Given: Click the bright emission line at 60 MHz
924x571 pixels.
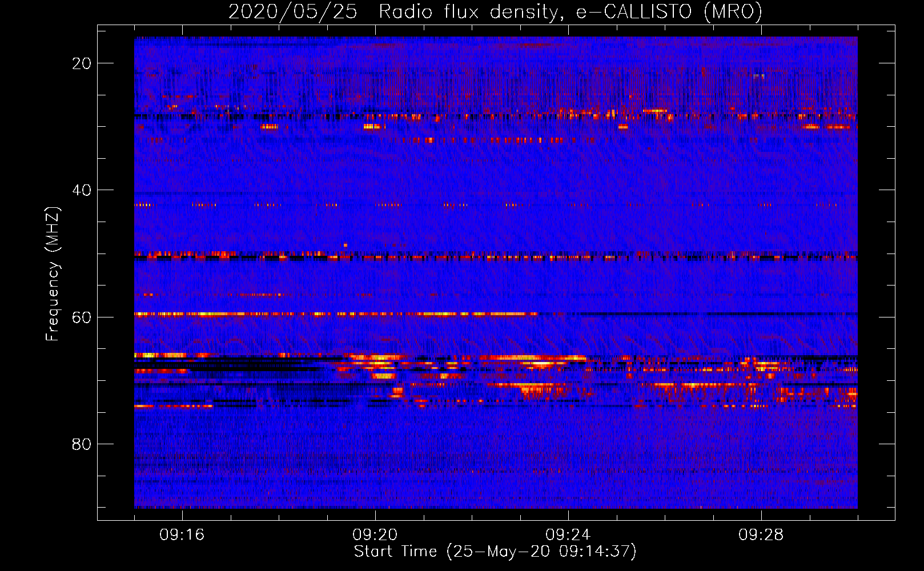Looking at the screenshot, I should coord(336,313).
